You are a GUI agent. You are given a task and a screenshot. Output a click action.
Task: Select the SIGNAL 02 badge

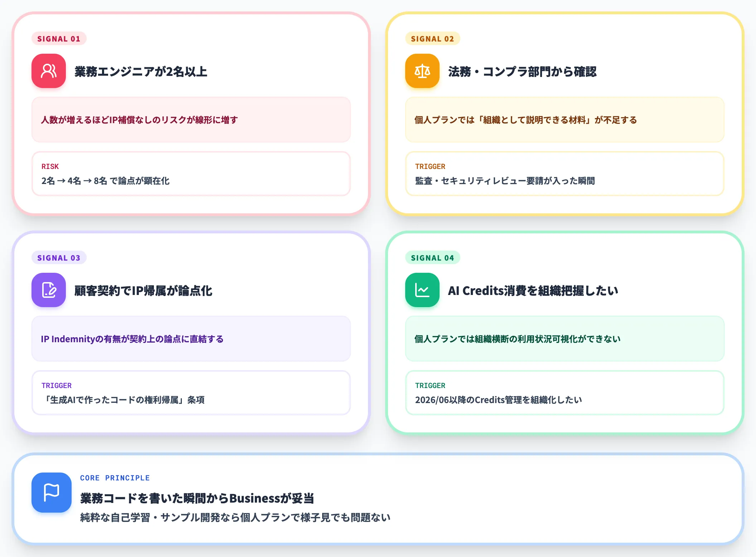click(432, 39)
